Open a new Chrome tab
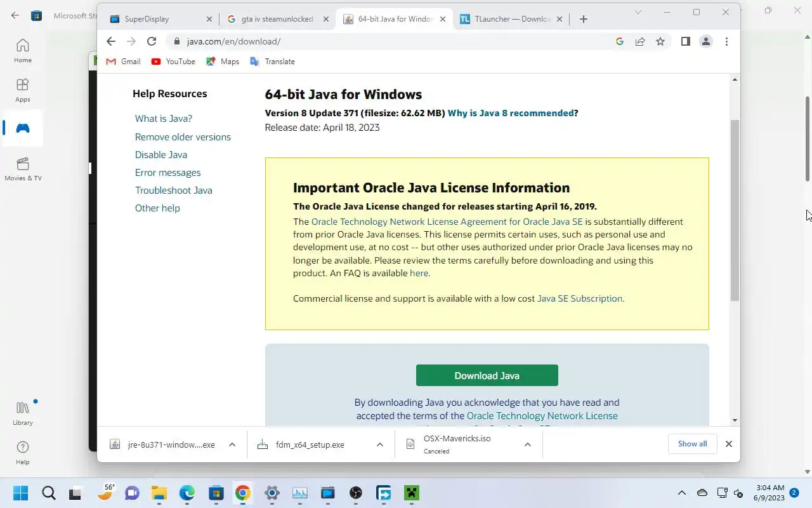This screenshot has height=508, width=812. [584, 19]
